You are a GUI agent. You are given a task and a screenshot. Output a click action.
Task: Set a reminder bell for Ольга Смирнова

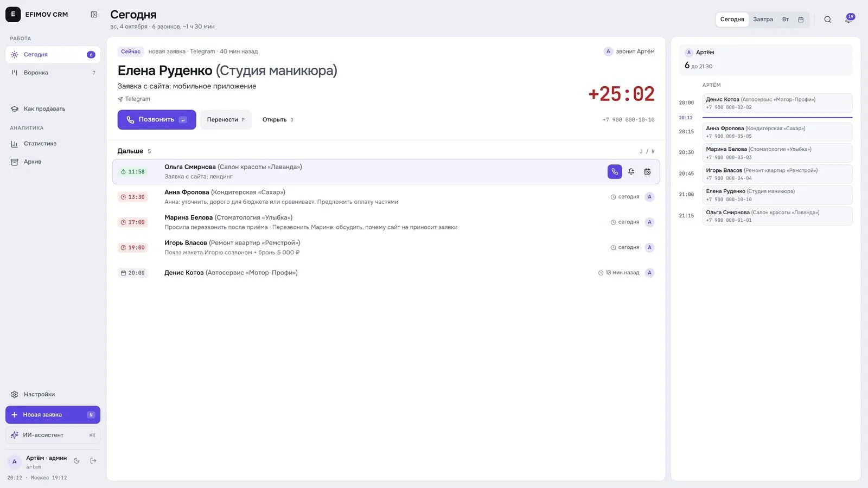pos(631,171)
